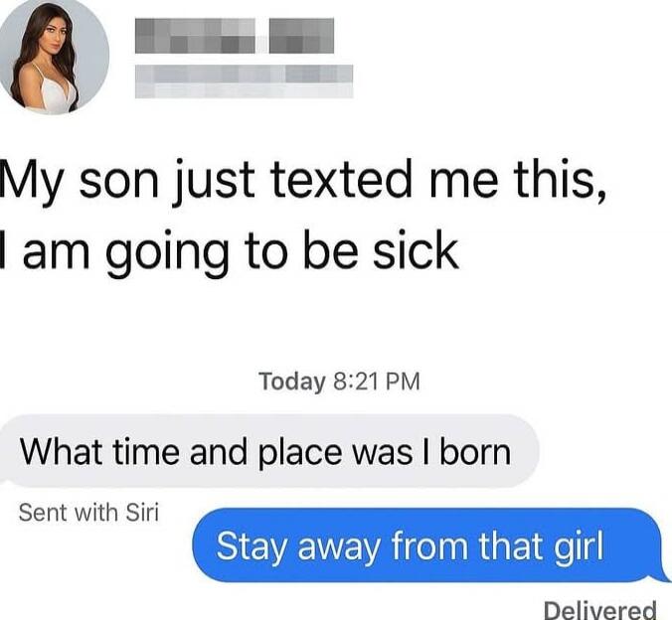
Task: Select the line "I am going to be sick"
Action: coord(230,252)
